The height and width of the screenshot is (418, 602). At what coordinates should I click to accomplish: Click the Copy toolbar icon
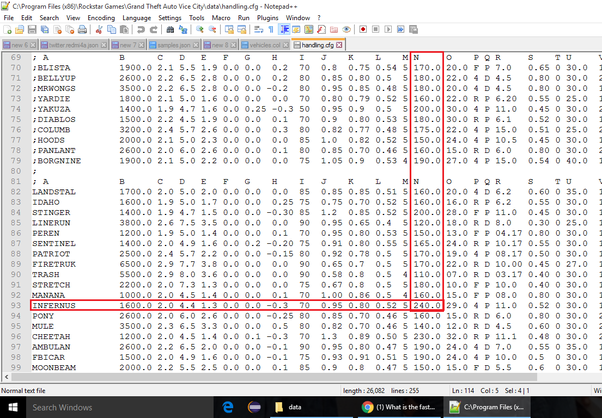tap(111, 30)
